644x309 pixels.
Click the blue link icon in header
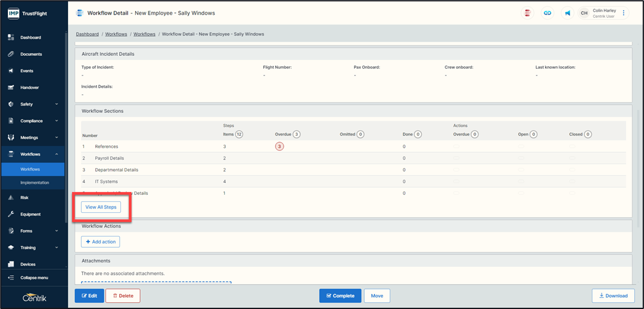(548, 13)
